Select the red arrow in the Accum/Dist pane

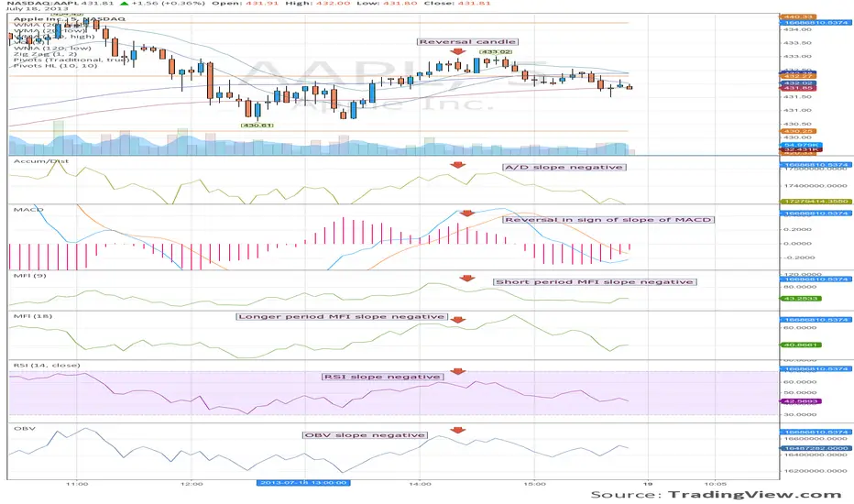click(x=457, y=165)
